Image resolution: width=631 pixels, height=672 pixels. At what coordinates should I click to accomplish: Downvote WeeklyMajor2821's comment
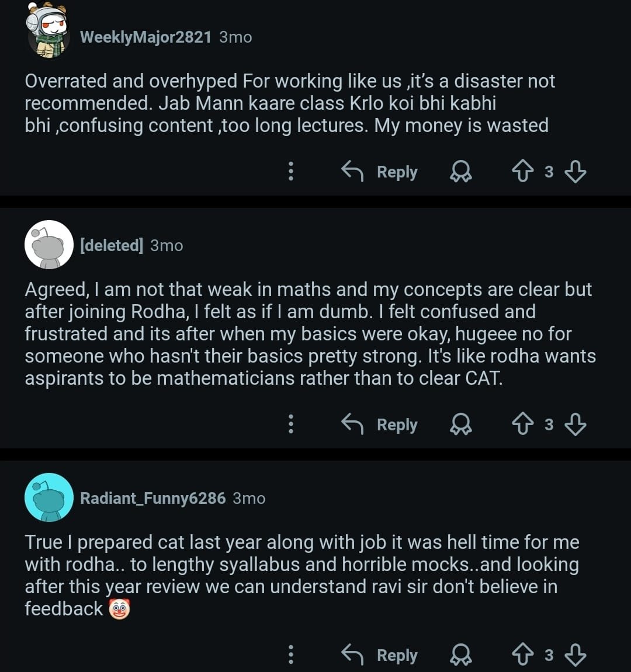575,172
